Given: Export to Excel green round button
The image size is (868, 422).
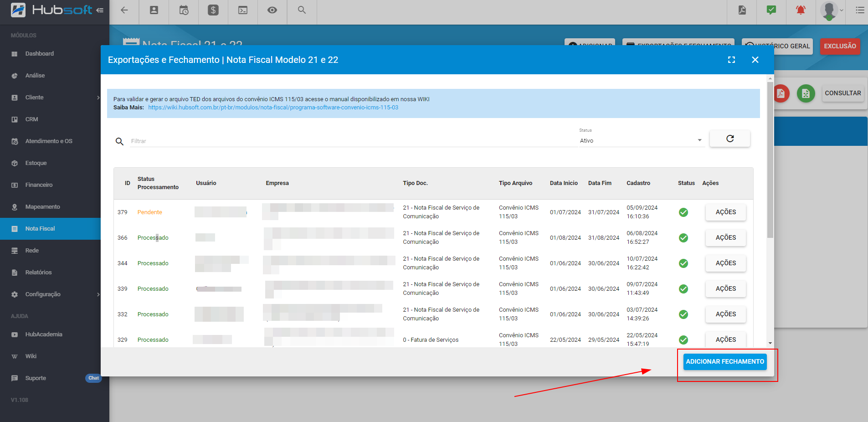Looking at the screenshot, I should [806, 93].
